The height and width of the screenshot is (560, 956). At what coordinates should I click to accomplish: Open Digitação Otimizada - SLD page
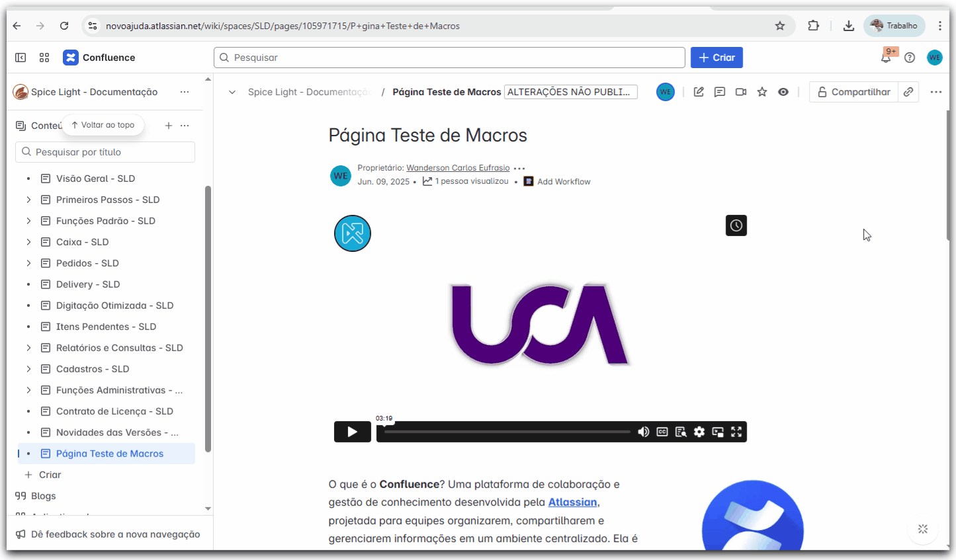(114, 305)
